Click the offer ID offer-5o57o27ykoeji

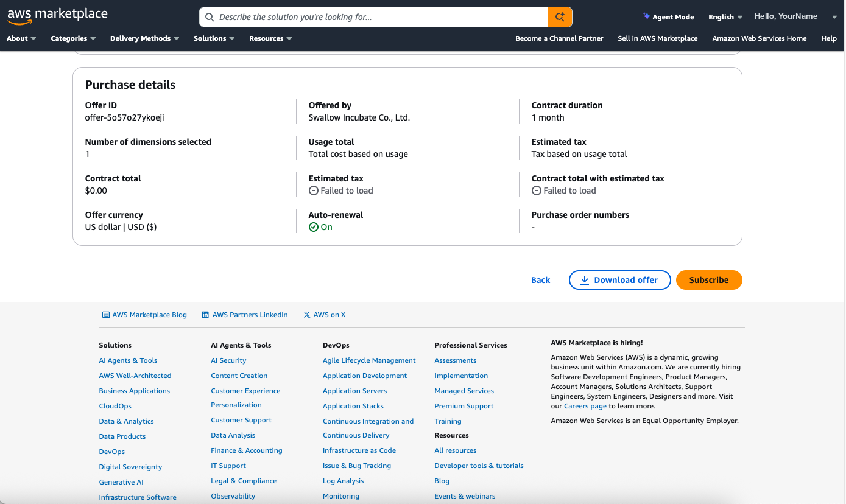[x=124, y=117]
